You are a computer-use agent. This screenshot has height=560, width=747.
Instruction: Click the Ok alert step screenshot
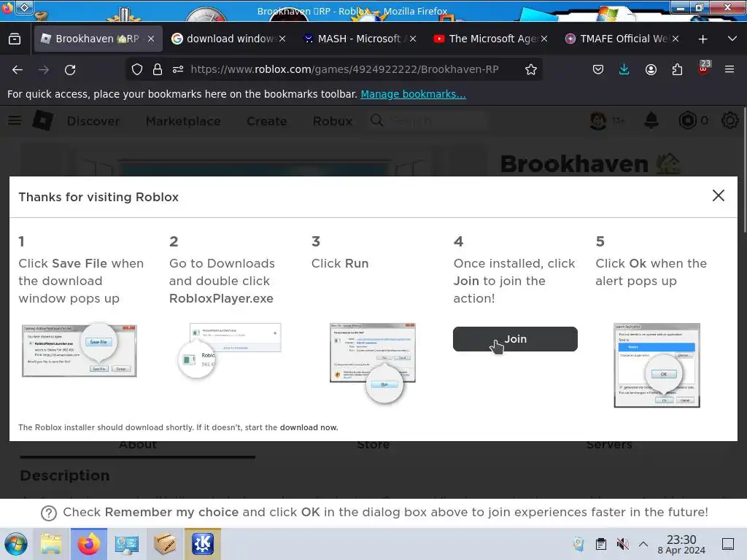coord(657,365)
